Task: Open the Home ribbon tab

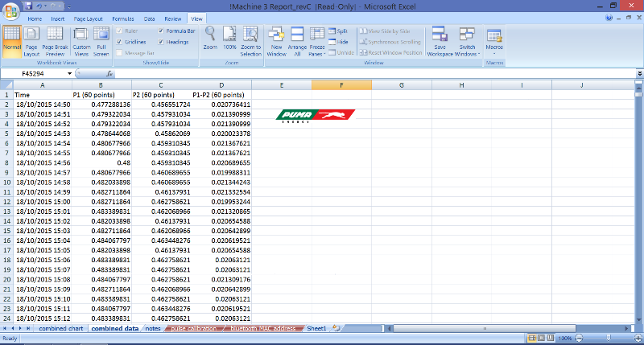Action: 35,18
